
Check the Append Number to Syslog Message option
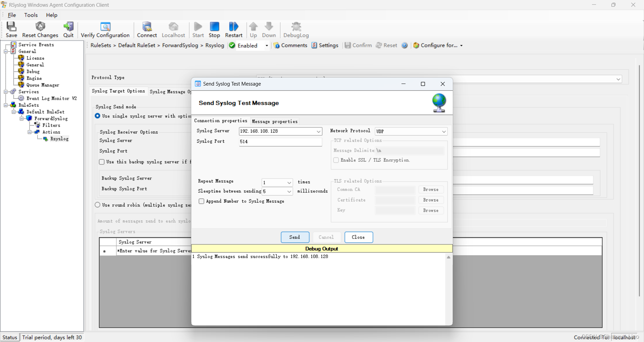tap(202, 201)
